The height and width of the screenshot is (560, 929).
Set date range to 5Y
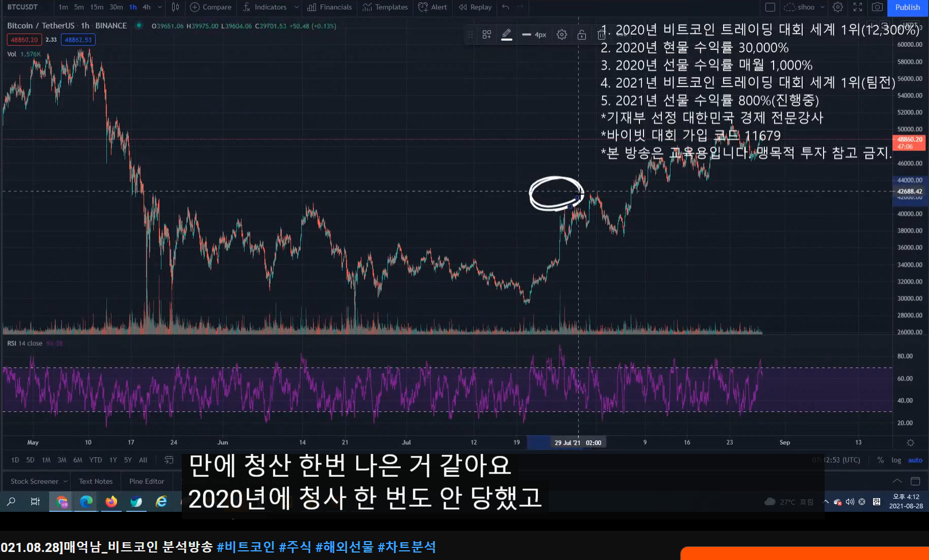(x=128, y=460)
